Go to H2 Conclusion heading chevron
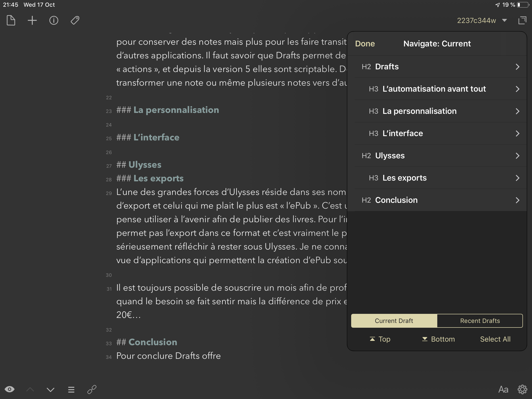The height and width of the screenshot is (399, 532). pyautogui.click(x=517, y=200)
